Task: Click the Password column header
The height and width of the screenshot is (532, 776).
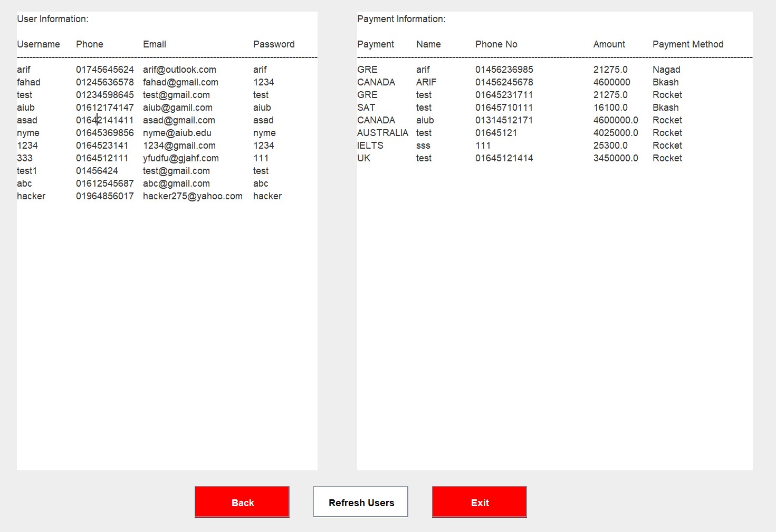Action: click(x=274, y=44)
